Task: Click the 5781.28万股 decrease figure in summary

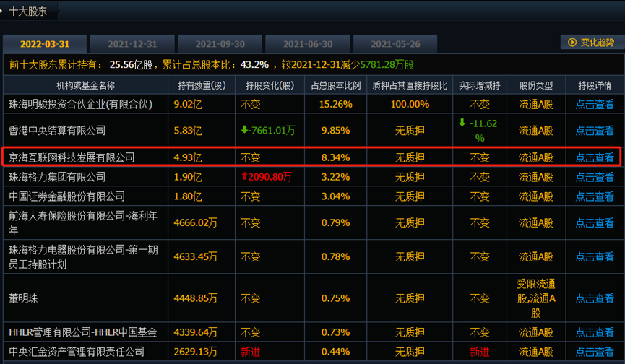Action: coord(387,65)
